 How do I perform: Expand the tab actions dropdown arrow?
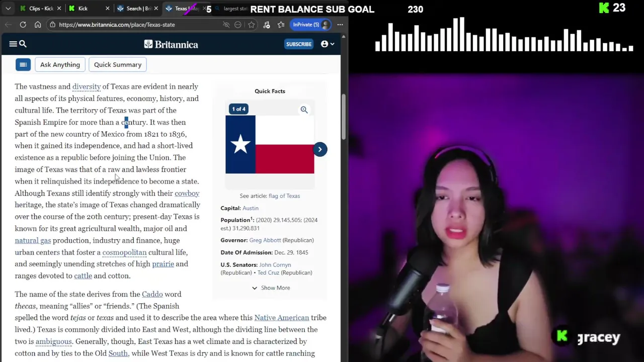(x=8, y=9)
